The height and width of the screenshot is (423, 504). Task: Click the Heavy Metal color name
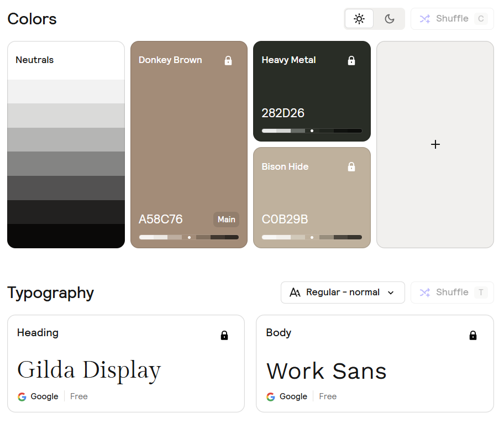[x=288, y=60]
